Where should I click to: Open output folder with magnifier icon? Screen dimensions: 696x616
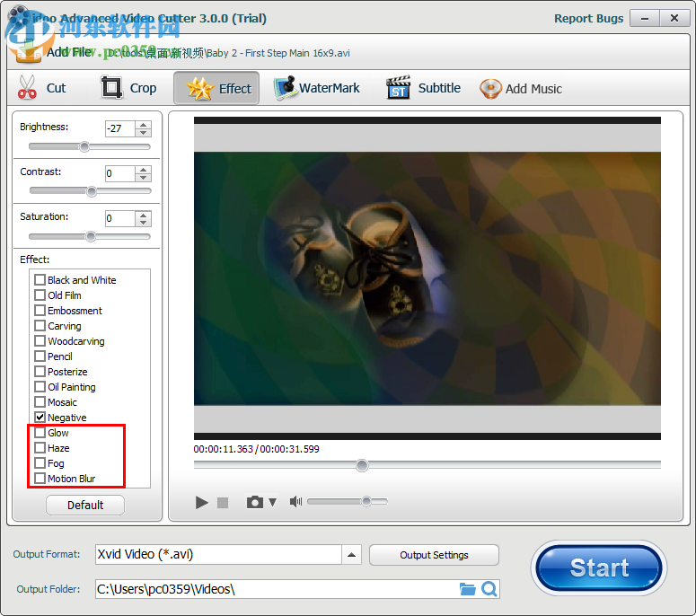[489, 589]
